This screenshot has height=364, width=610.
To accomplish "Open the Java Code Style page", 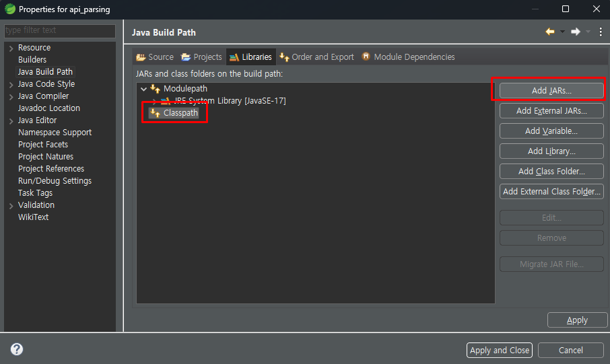I will (x=46, y=83).
